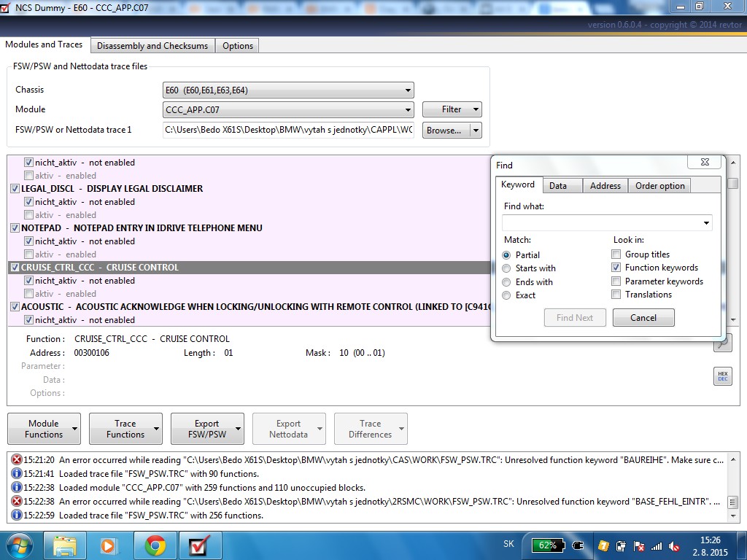This screenshot has height=560, width=747.
Task: Click the magnifier search icon
Action: [723, 343]
